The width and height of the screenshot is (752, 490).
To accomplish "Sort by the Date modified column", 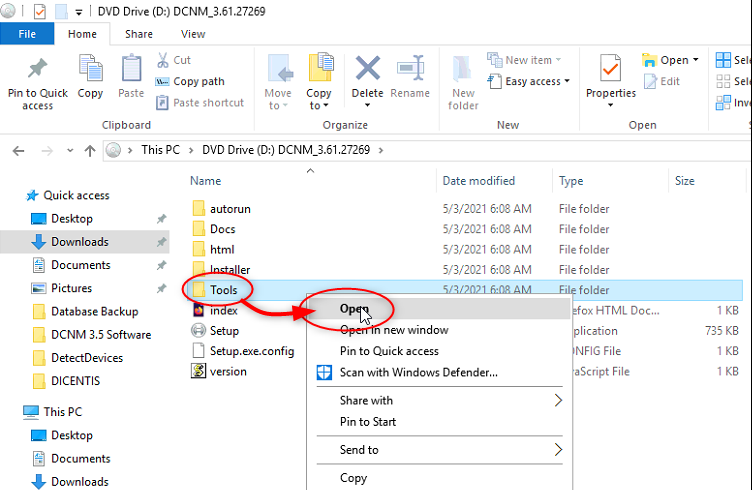I will click(x=478, y=181).
